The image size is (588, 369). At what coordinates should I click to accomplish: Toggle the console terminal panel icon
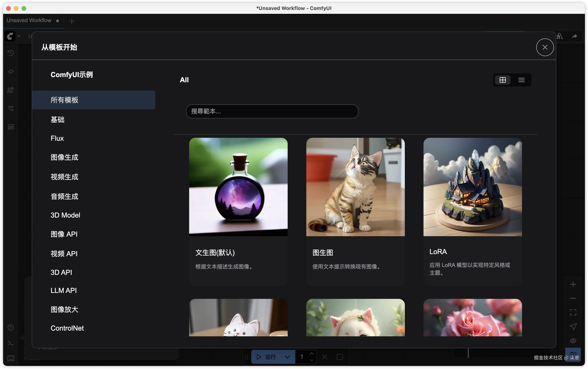click(11, 343)
